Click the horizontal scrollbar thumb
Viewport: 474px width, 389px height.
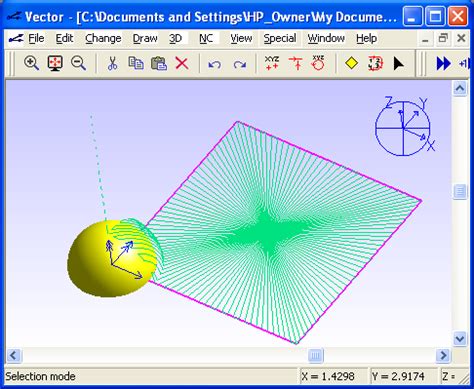(x=316, y=355)
